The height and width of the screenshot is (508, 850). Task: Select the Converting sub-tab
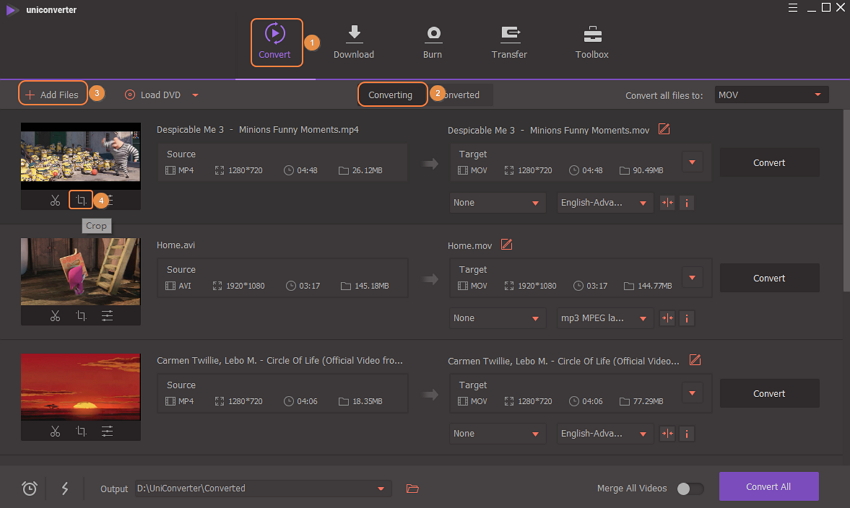(392, 95)
